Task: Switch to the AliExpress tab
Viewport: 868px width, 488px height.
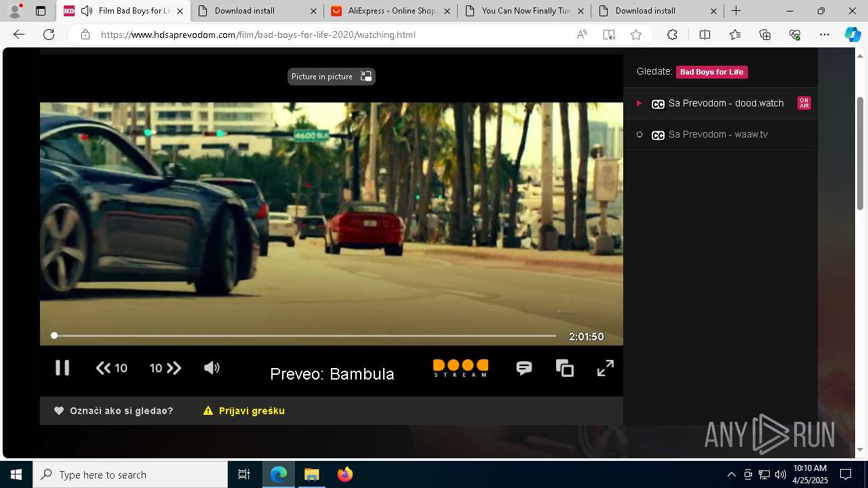Action: coord(391,11)
